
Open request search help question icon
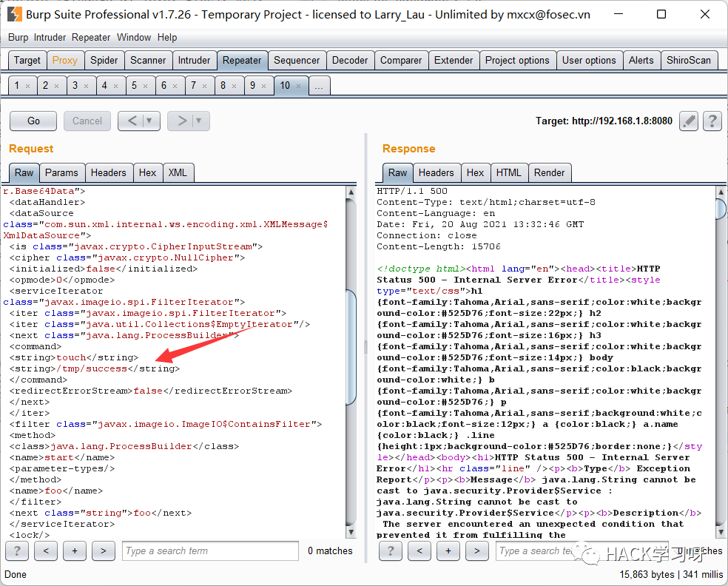click(x=17, y=550)
